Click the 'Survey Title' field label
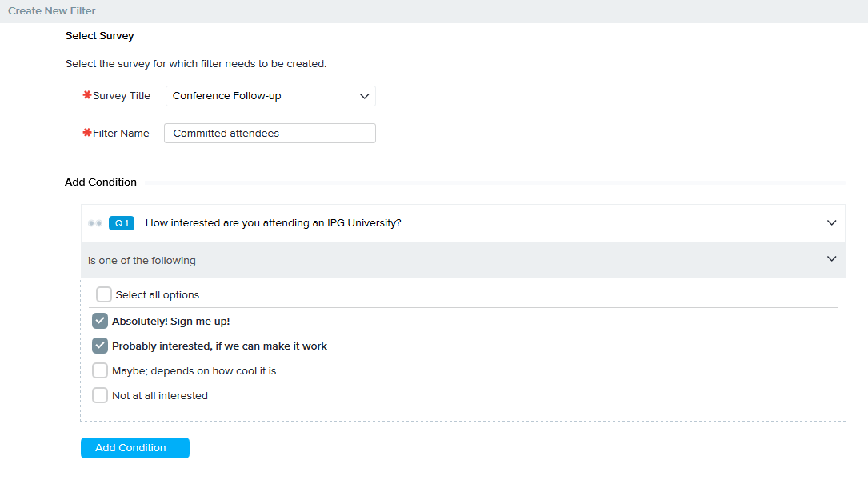 (x=121, y=96)
